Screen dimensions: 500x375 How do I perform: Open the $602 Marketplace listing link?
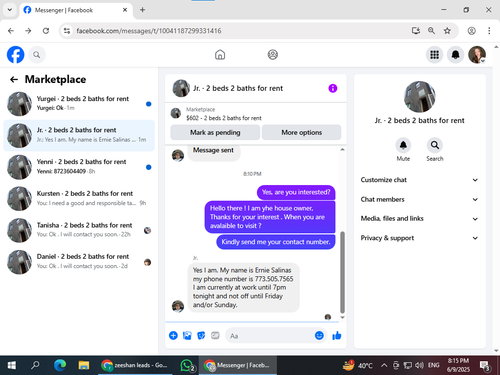[x=224, y=118]
